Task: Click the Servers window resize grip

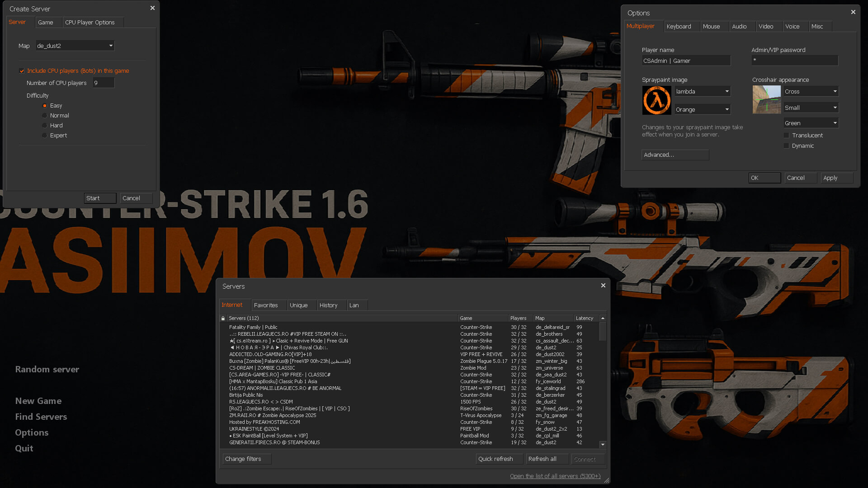Action: (607, 480)
